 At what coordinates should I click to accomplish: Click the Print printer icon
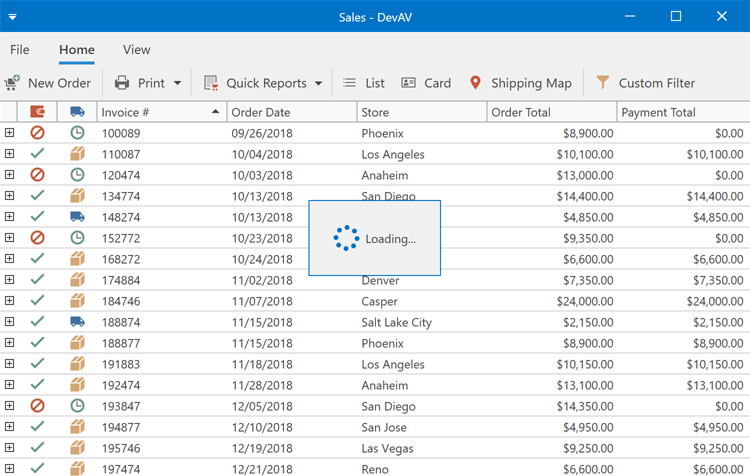coord(122,83)
